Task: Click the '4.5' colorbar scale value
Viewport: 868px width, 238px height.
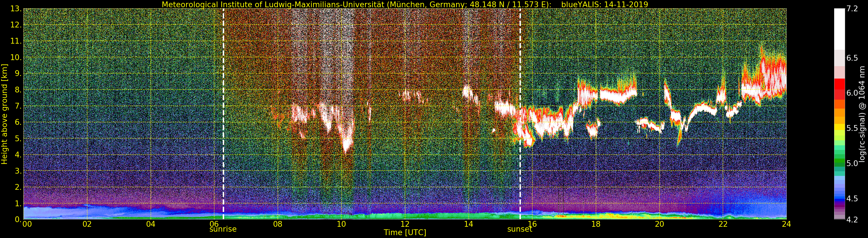Action: tap(852, 198)
